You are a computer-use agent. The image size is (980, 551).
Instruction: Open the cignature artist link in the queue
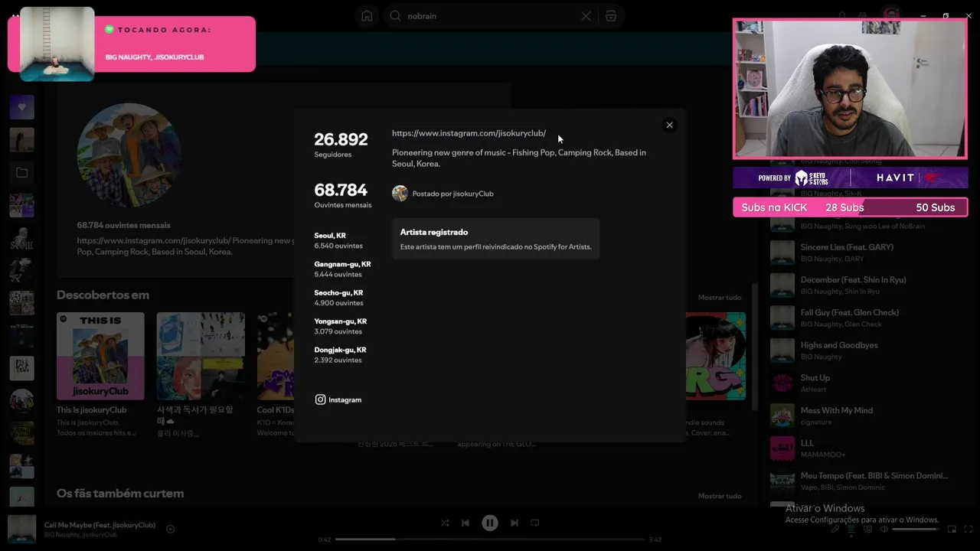[x=815, y=422]
